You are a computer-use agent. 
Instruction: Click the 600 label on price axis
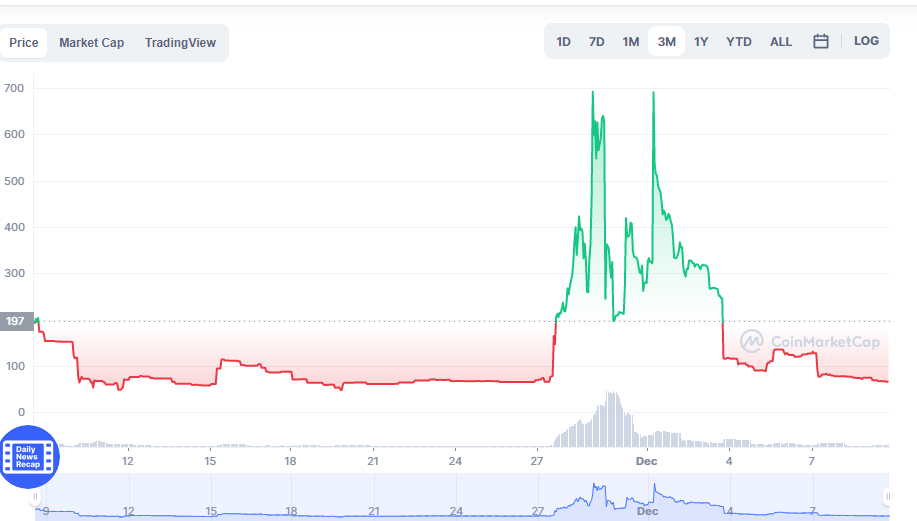click(x=14, y=134)
